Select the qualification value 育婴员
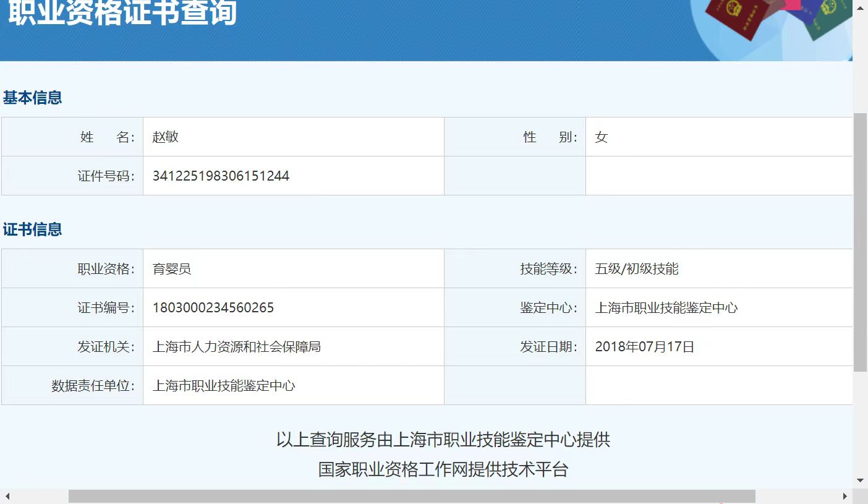This screenshot has width=868, height=504. [x=172, y=268]
